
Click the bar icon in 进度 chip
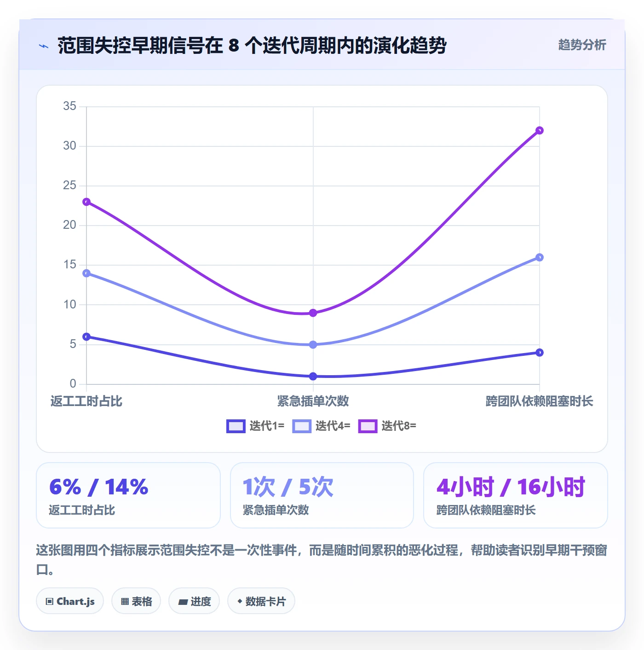[183, 602]
